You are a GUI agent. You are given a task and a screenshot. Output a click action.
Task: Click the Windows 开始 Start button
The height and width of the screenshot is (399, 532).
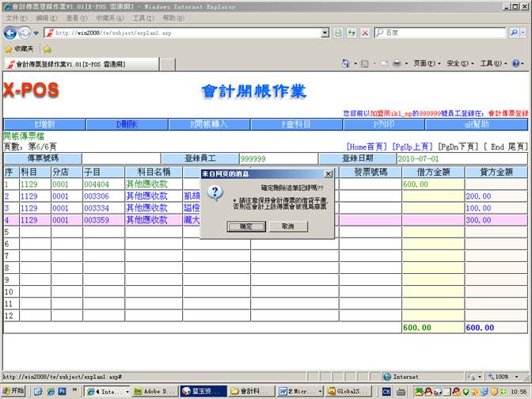(x=13, y=391)
